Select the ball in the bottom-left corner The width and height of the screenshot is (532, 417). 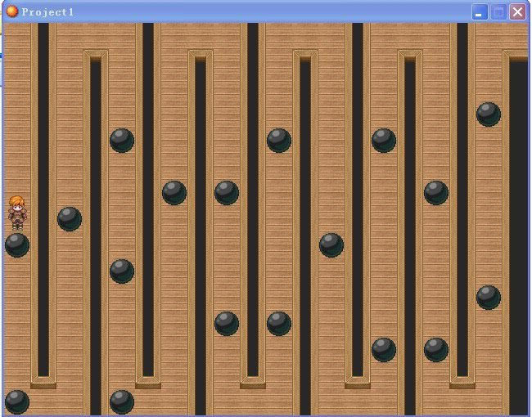point(17,401)
